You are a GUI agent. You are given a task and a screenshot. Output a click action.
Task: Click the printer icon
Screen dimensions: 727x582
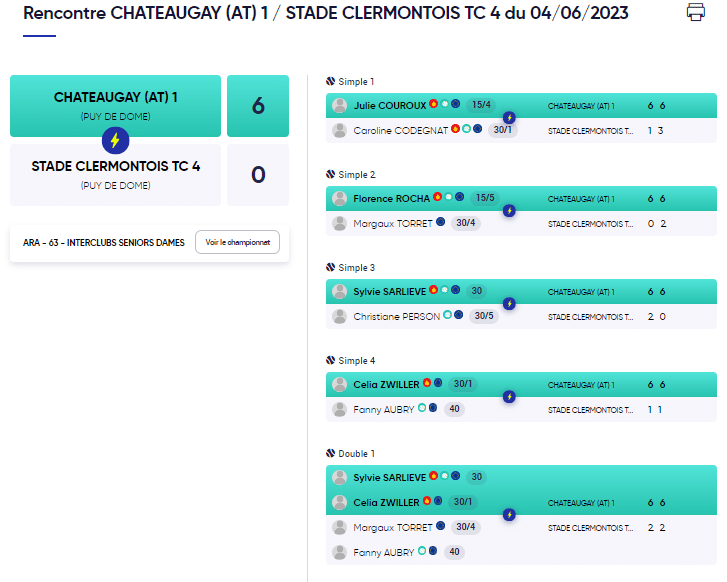[x=695, y=12]
